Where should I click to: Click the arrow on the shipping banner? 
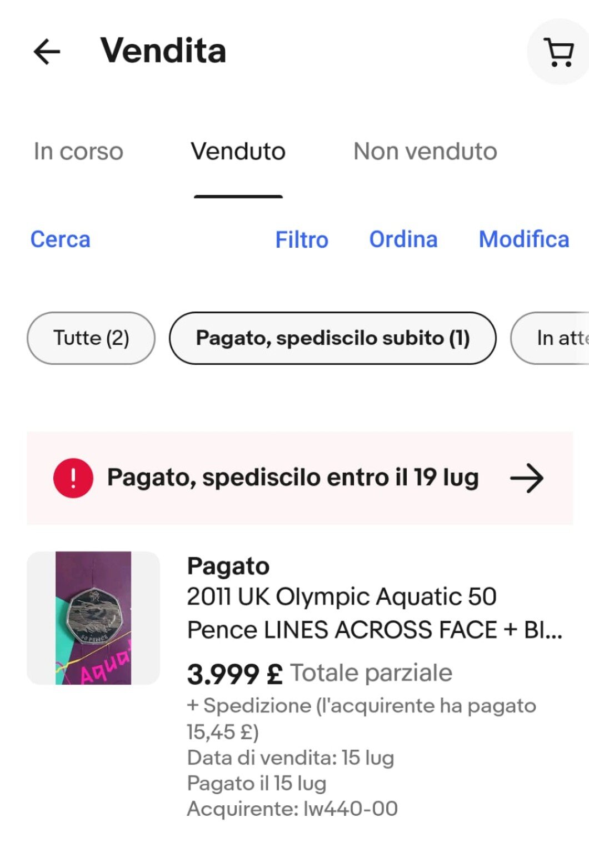click(526, 478)
